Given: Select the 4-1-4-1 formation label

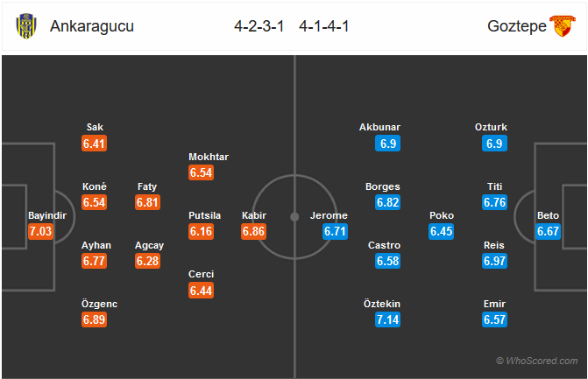Looking at the screenshot, I should [324, 26].
